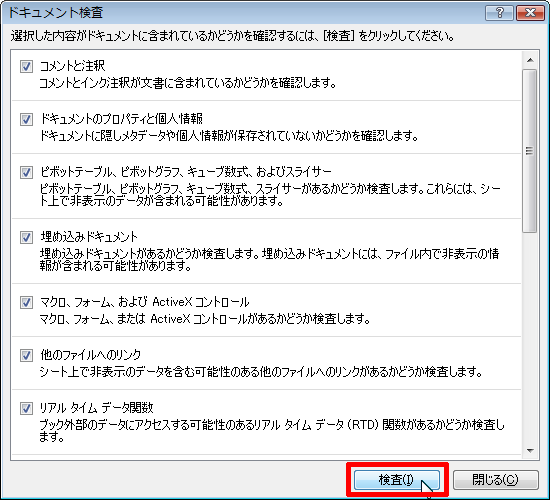Click the 検査(I) button
Image resolution: width=550 pixels, height=500 pixels.
coord(397,480)
